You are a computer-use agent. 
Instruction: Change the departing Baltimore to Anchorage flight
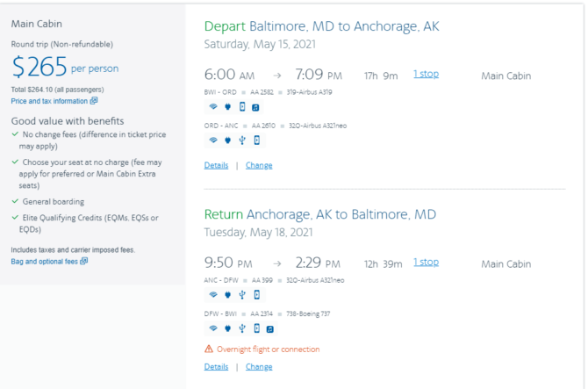pos(259,165)
